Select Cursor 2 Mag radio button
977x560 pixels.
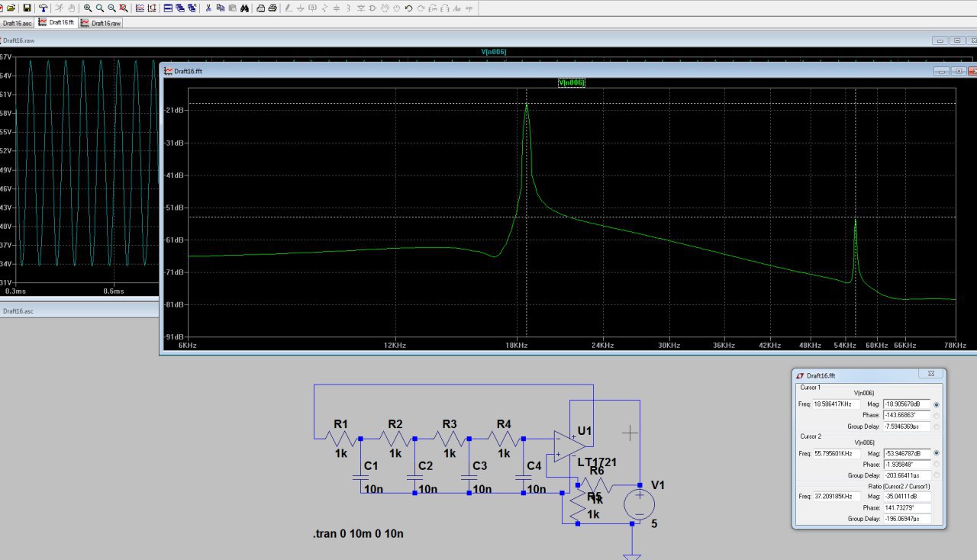937,452
